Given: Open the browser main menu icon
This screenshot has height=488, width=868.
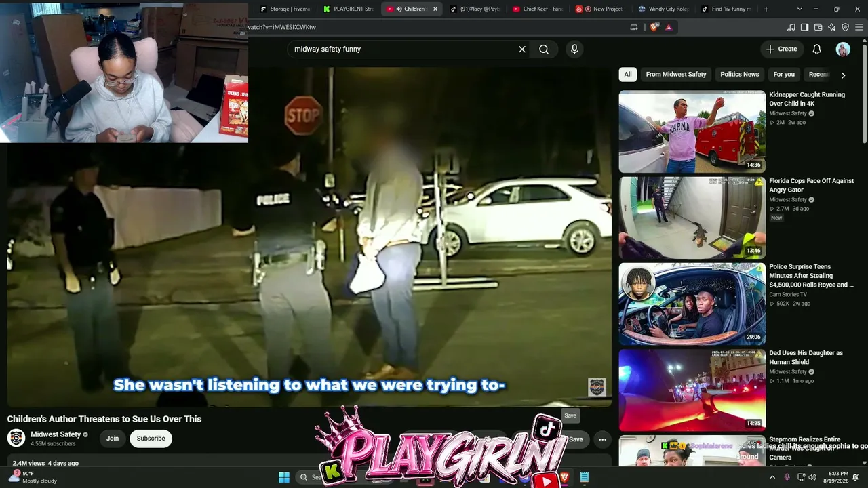Looking at the screenshot, I should [x=859, y=27].
